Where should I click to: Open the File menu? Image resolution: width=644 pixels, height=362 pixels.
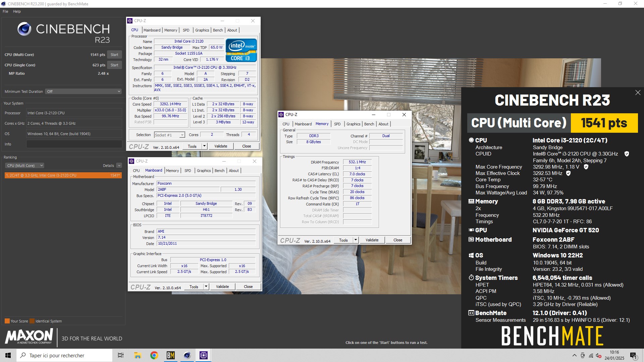point(5,11)
